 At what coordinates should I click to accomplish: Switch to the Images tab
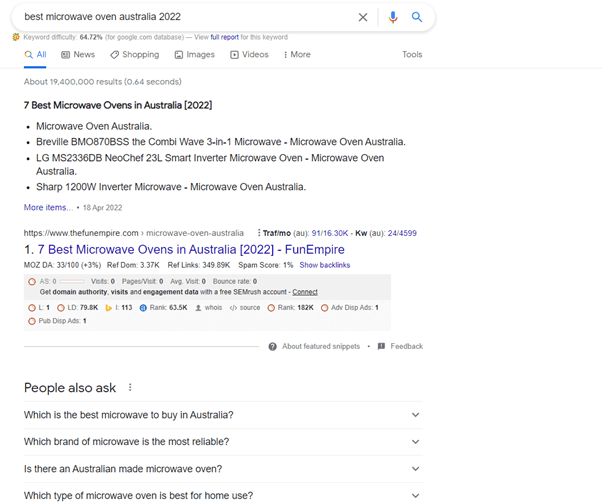click(195, 55)
